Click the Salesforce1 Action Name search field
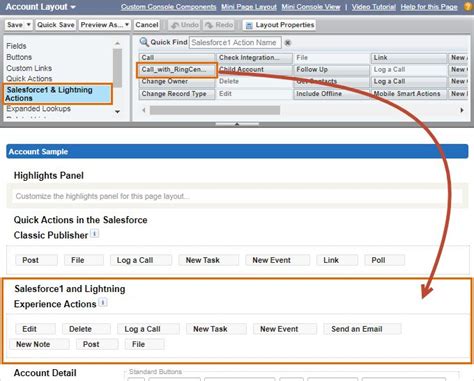Screen dimensions: 474x381 (235, 43)
